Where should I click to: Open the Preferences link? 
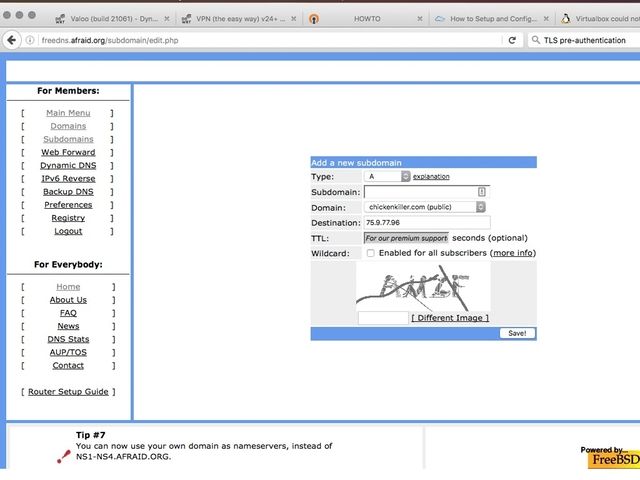click(68, 204)
